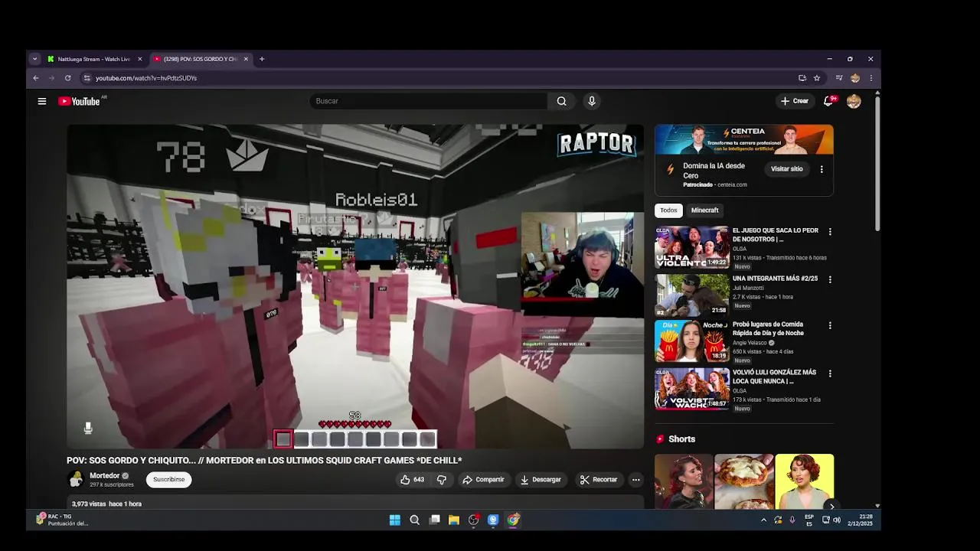Open options for UNA INTEGRANTE MÁS video
Screen dimensions: 980x551
pos(830,280)
